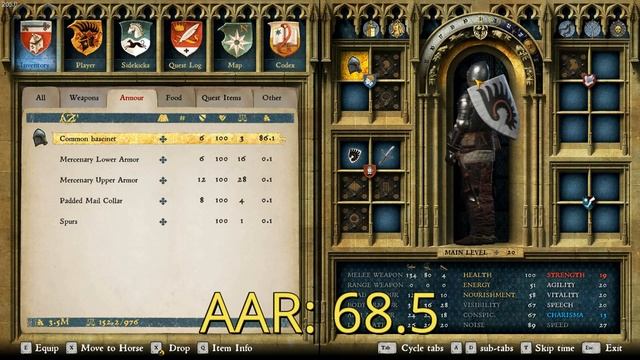Click Skip time button
Screen dimensions: 640x360
(x=548, y=348)
